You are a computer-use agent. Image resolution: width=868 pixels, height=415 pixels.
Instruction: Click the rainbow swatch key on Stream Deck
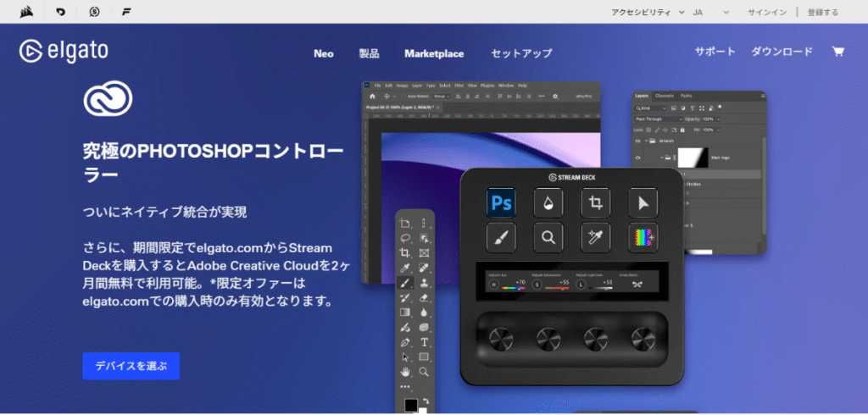click(x=643, y=238)
